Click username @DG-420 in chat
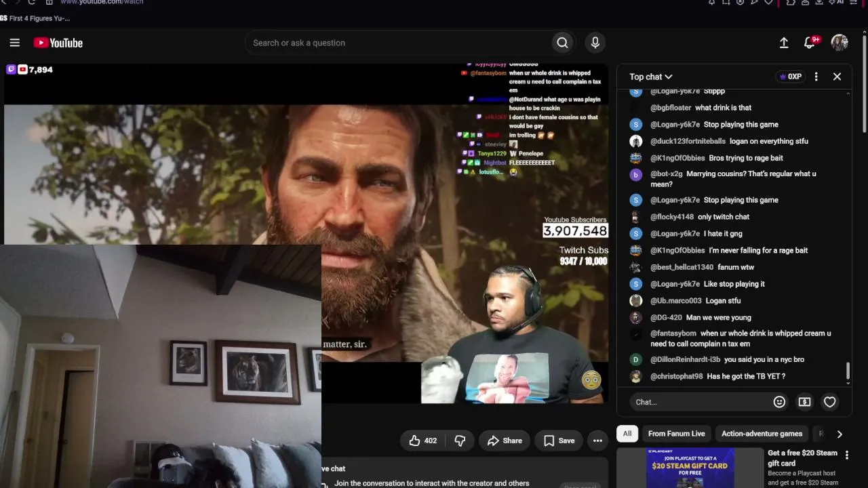Image resolution: width=868 pixels, height=488 pixels. tap(666, 317)
